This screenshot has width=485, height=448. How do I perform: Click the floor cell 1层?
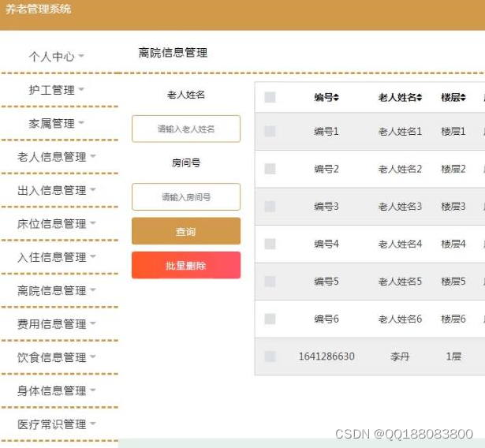pyautogui.click(x=453, y=357)
